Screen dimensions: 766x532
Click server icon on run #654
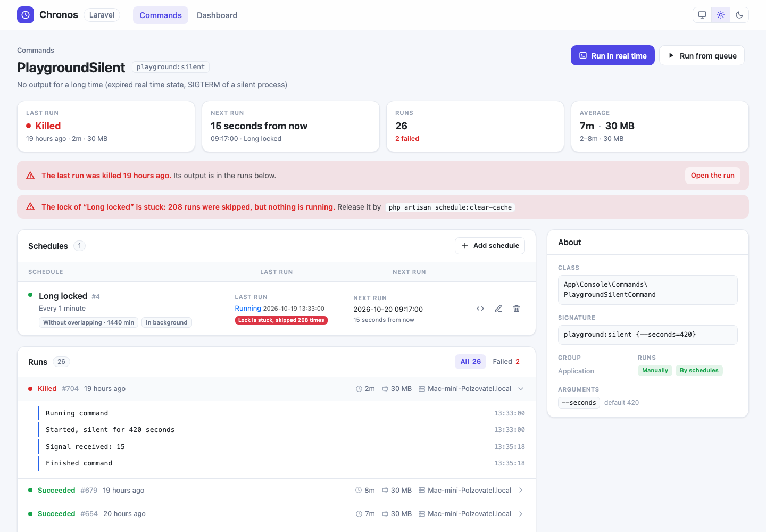click(x=422, y=514)
